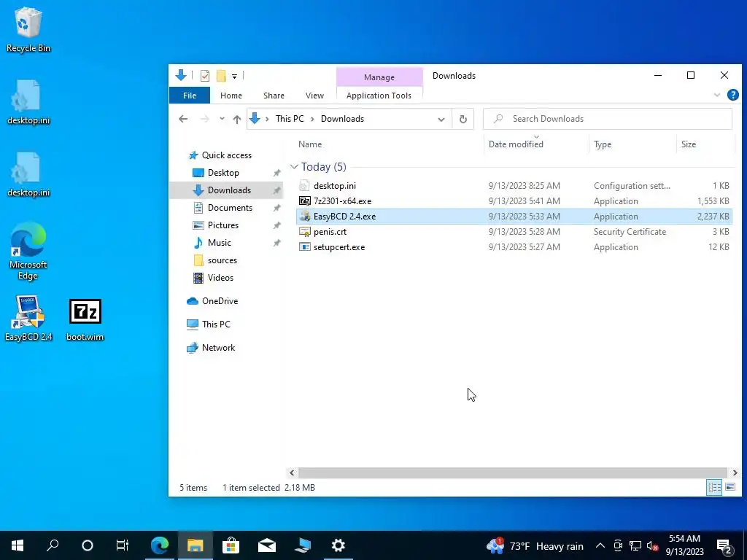Open the Application Tools tab
Viewport: 747px width, 560px height.
click(x=379, y=96)
